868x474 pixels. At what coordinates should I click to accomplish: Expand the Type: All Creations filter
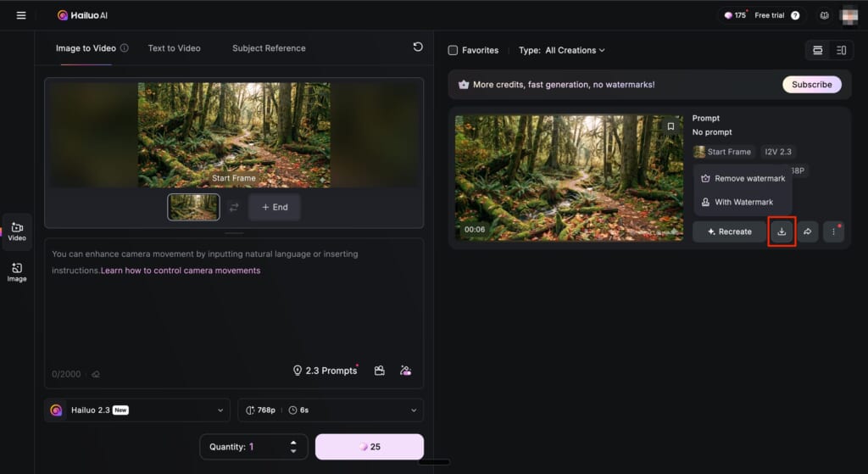click(563, 50)
